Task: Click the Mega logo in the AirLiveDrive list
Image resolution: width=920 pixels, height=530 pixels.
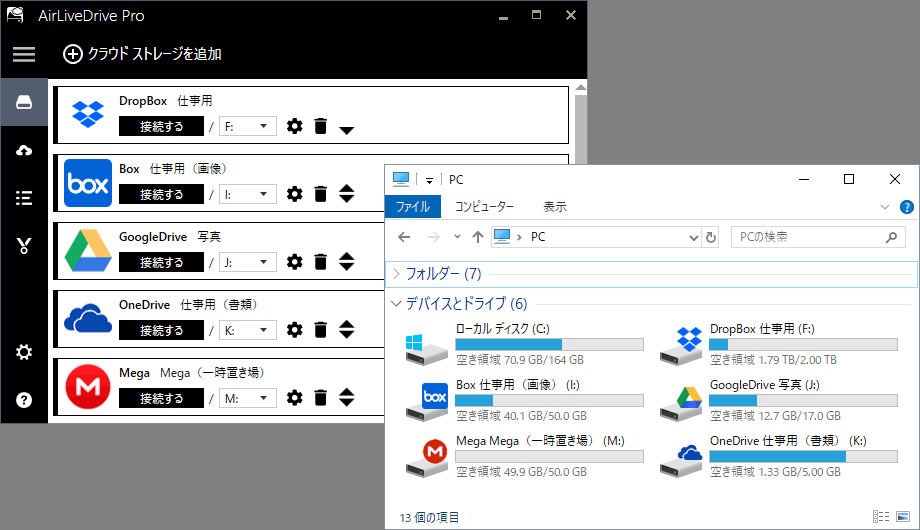Action: click(x=88, y=387)
